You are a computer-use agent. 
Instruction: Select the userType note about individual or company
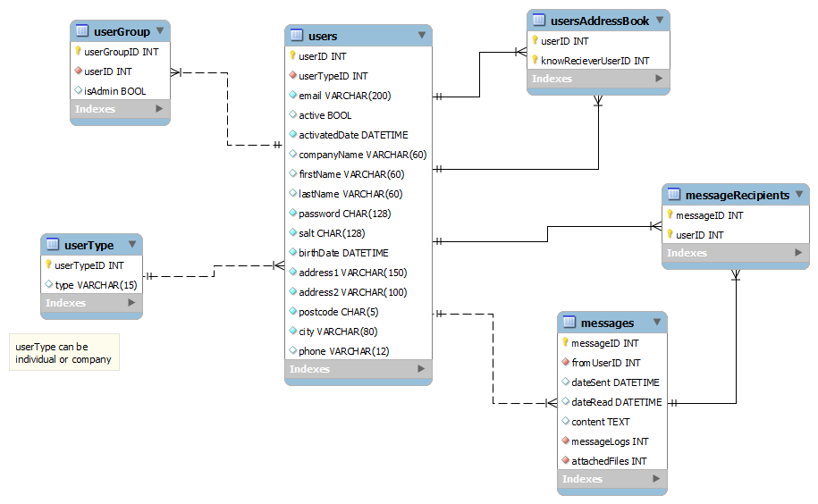(x=63, y=353)
